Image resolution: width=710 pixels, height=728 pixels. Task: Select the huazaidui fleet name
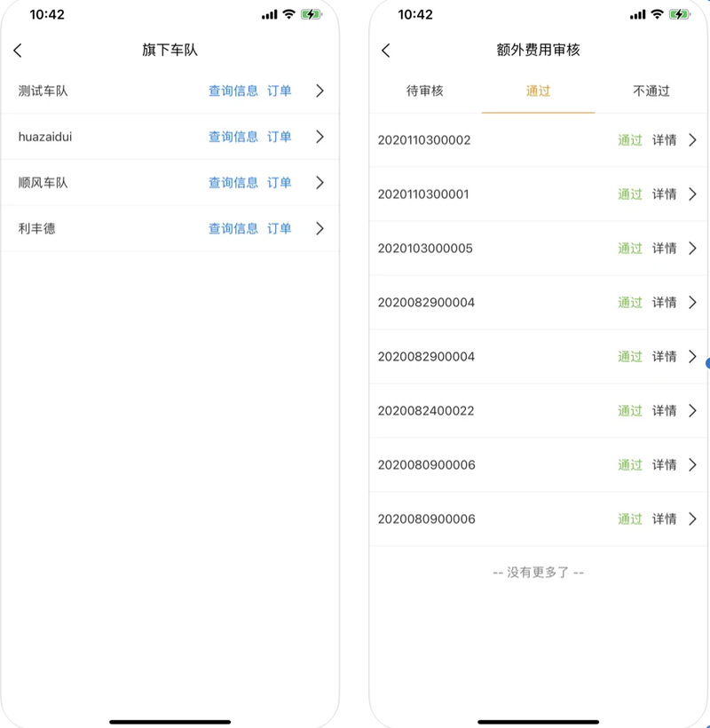click(x=45, y=137)
